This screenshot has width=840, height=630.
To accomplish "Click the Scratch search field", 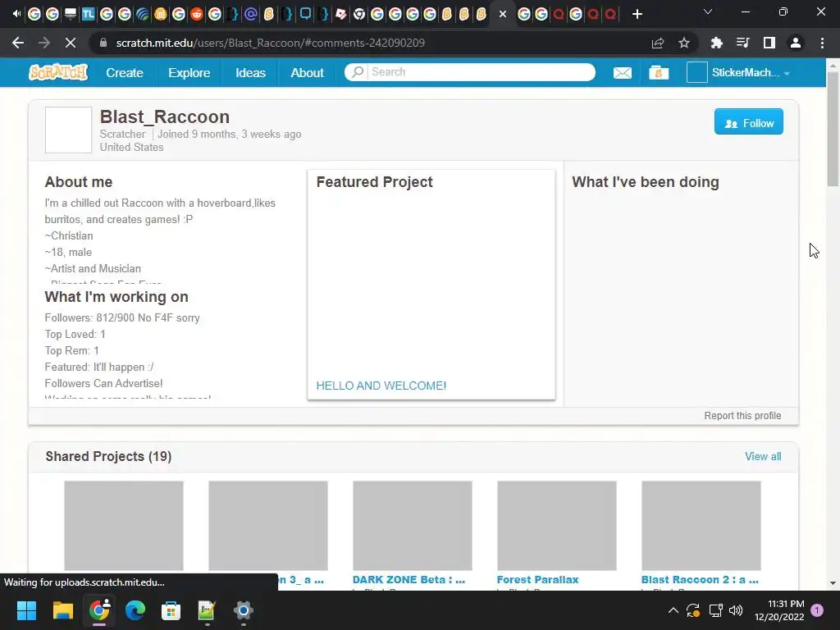I will click(481, 72).
